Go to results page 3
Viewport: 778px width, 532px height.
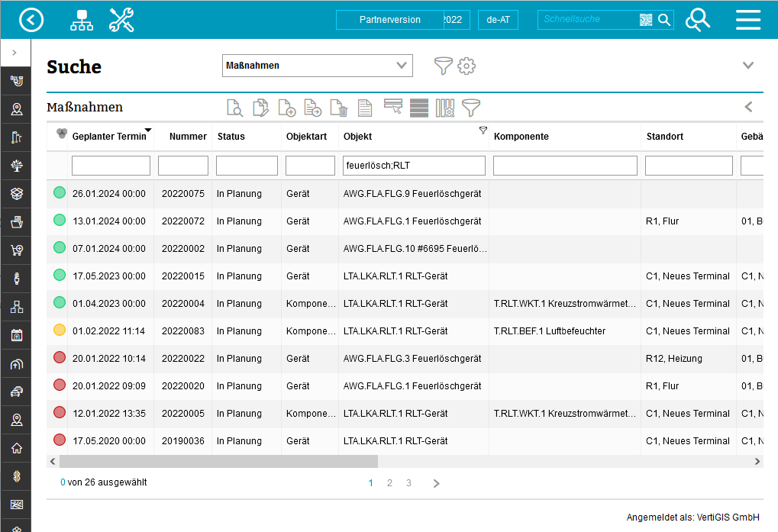408,483
